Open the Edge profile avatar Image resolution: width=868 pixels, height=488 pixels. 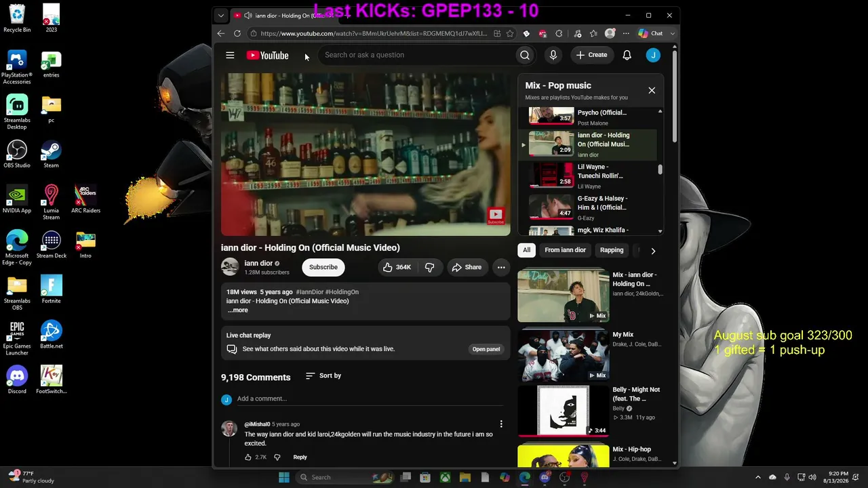click(610, 33)
